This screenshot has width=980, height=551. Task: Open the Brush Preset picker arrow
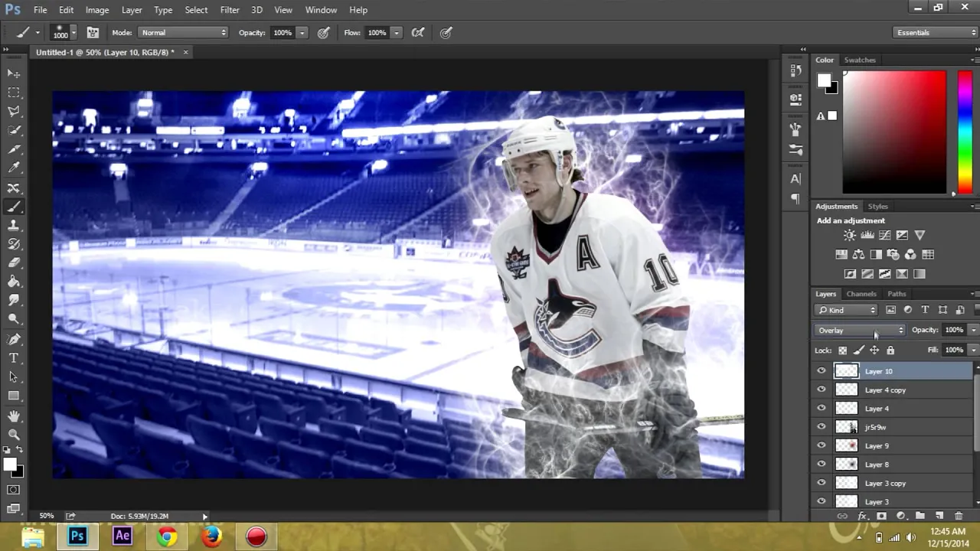(x=73, y=33)
